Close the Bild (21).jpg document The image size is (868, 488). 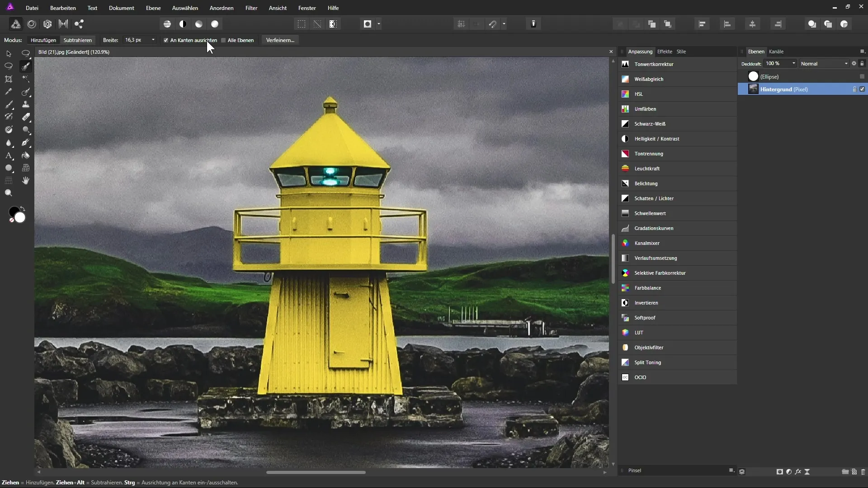click(x=611, y=52)
